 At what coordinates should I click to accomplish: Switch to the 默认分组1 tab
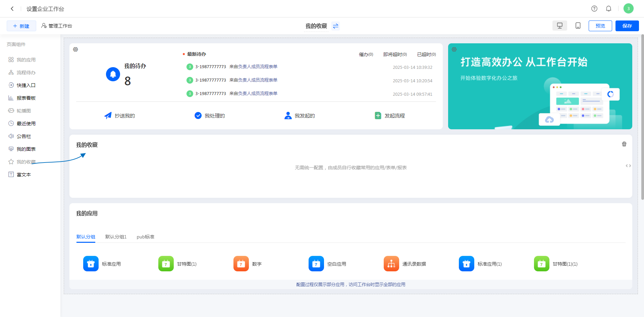116,237
